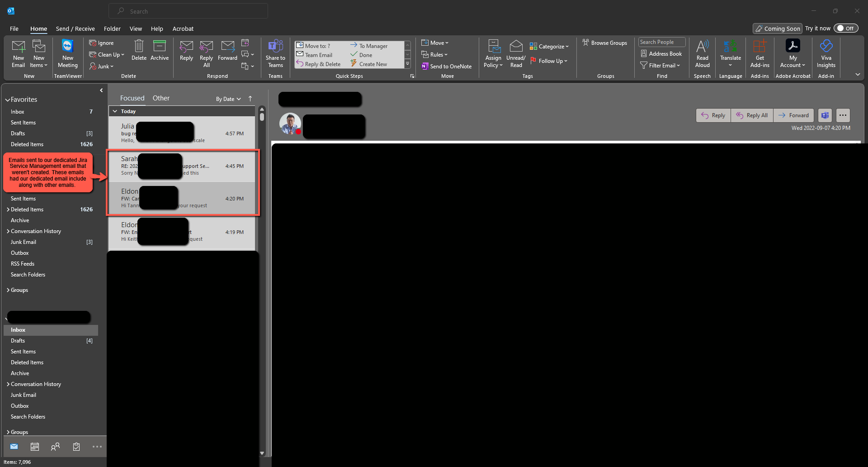868x467 pixels.
Task: Switch to the Send / Receive tab
Action: click(x=75, y=29)
